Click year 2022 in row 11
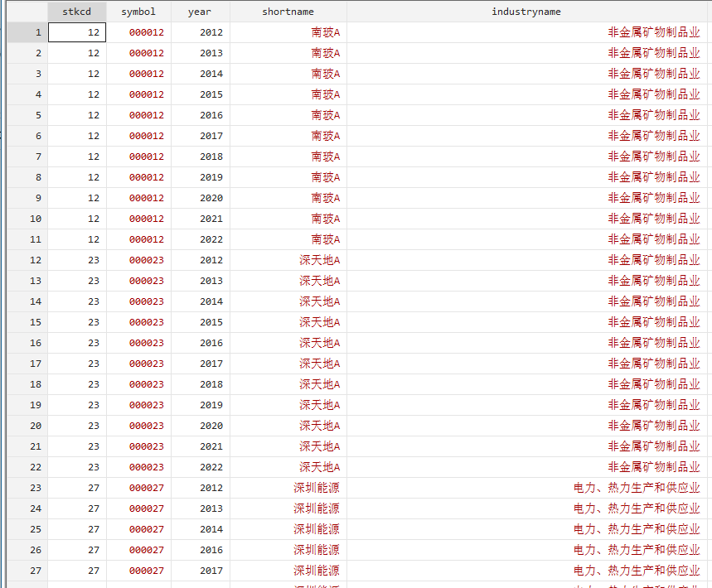This screenshot has width=712, height=588. (x=211, y=239)
